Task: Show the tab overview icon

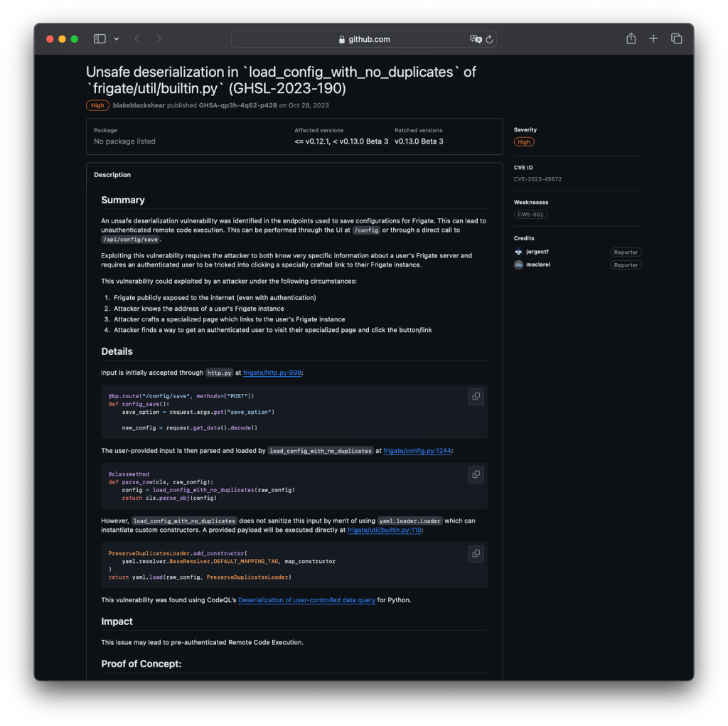Action: coord(676,39)
